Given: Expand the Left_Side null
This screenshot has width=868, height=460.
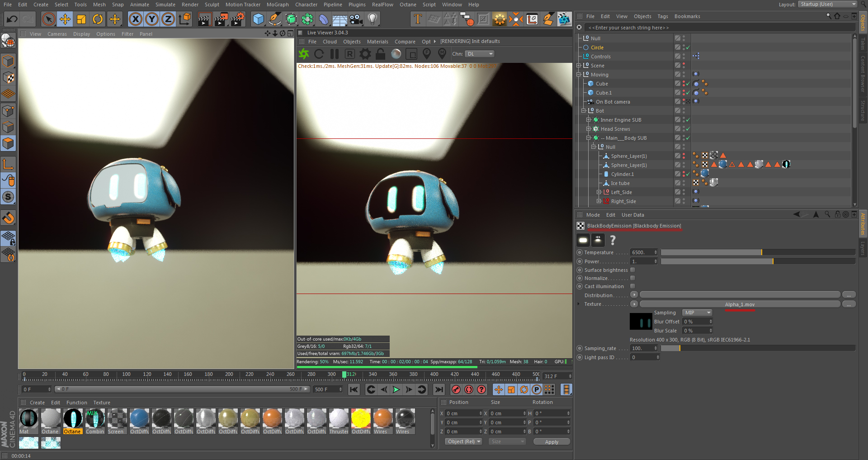Looking at the screenshot, I should (599, 192).
